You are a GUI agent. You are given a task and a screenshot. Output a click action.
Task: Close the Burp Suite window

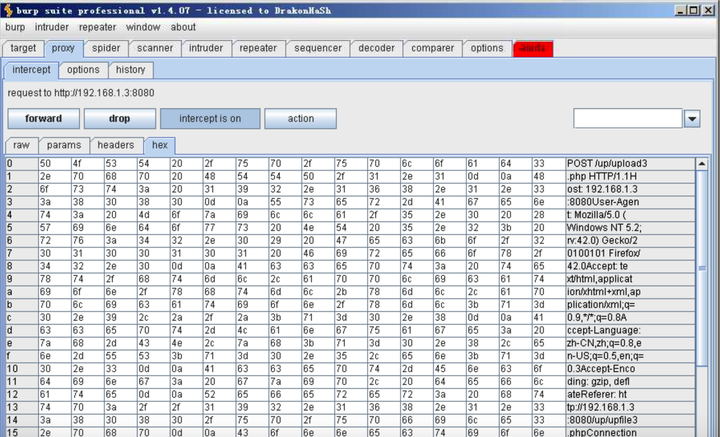[708, 10]
